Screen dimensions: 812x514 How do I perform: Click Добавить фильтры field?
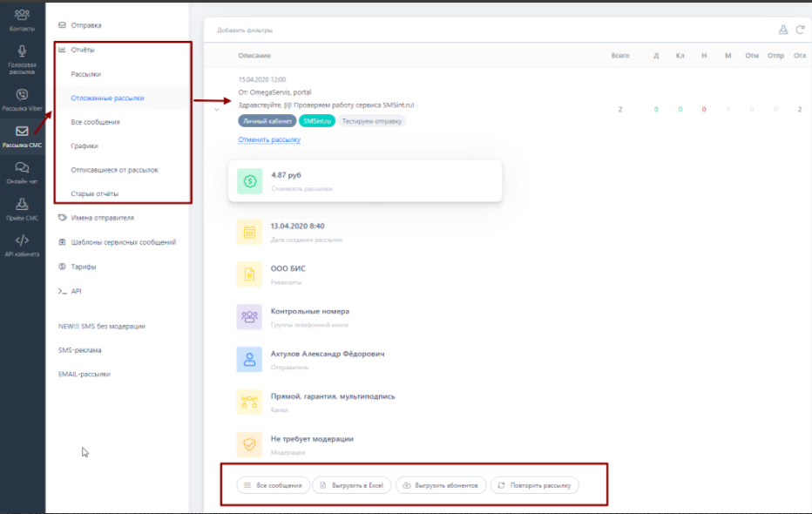pyautogui.click(x=245, y=30)
